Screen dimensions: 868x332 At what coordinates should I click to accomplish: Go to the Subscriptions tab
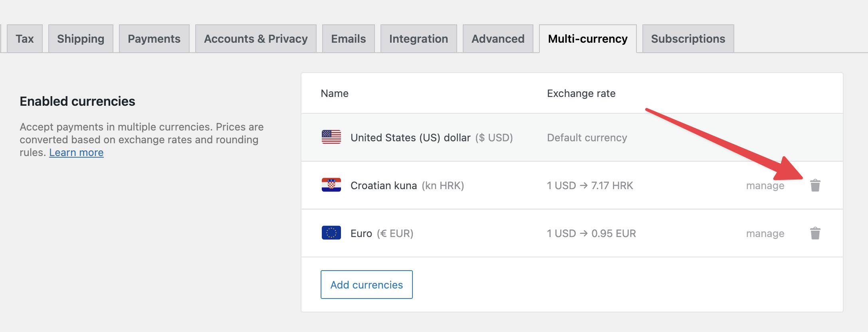[688, 39]
